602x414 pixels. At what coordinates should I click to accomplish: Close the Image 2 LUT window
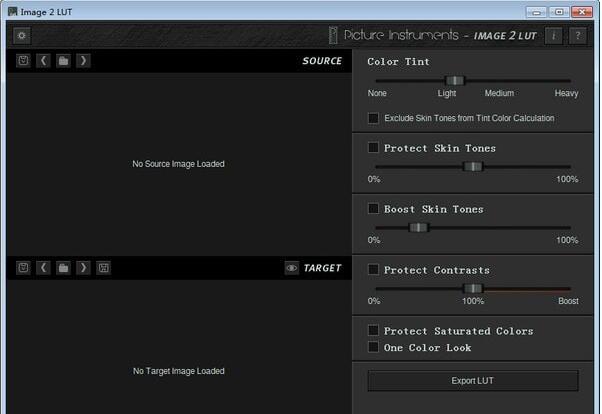click(x=582, y=12)
